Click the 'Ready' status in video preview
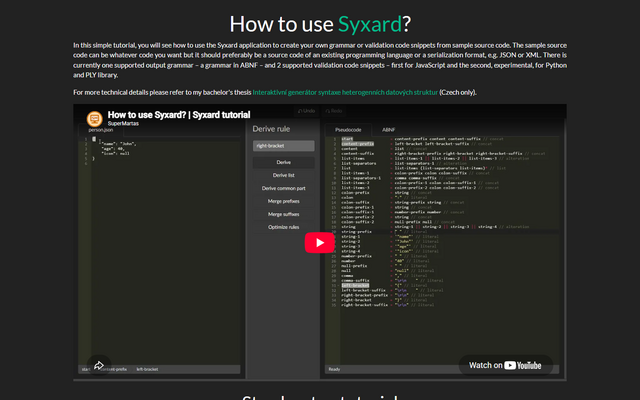The width and height of the screenshot is (640, 400). coord(334,369)
